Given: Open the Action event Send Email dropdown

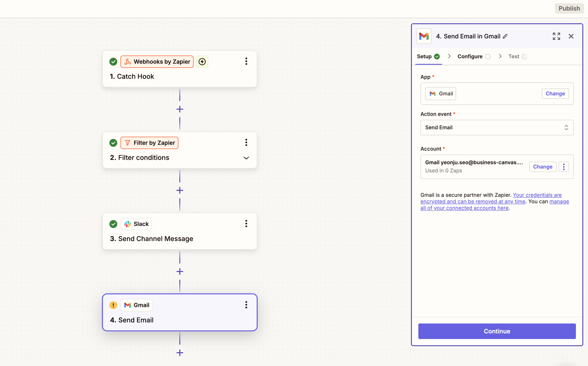Looking at the screenshot, I should (497, 128).
